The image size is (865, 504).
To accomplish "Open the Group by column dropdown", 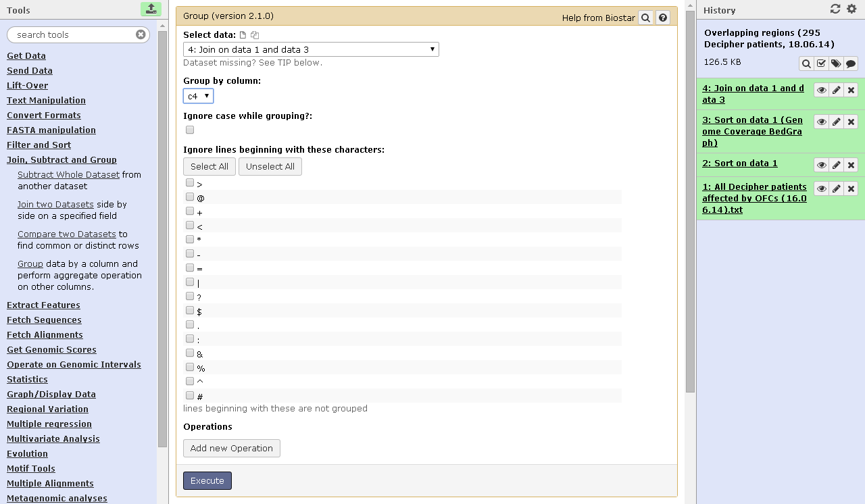I will (198, 97).
